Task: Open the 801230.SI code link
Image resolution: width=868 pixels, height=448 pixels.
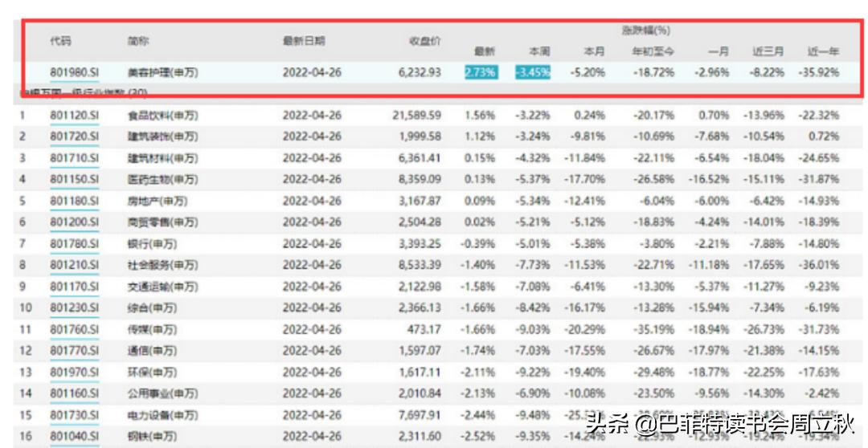Action: (x=74, y=308)
